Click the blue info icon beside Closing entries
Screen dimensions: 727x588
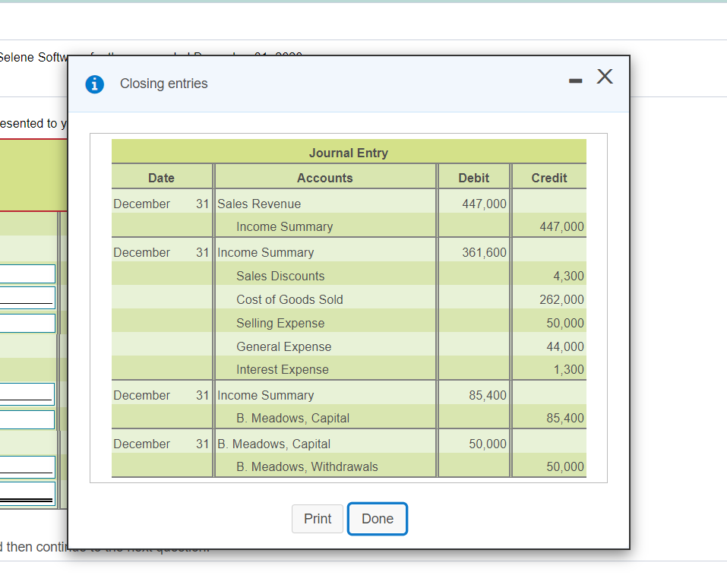point(94,84)
